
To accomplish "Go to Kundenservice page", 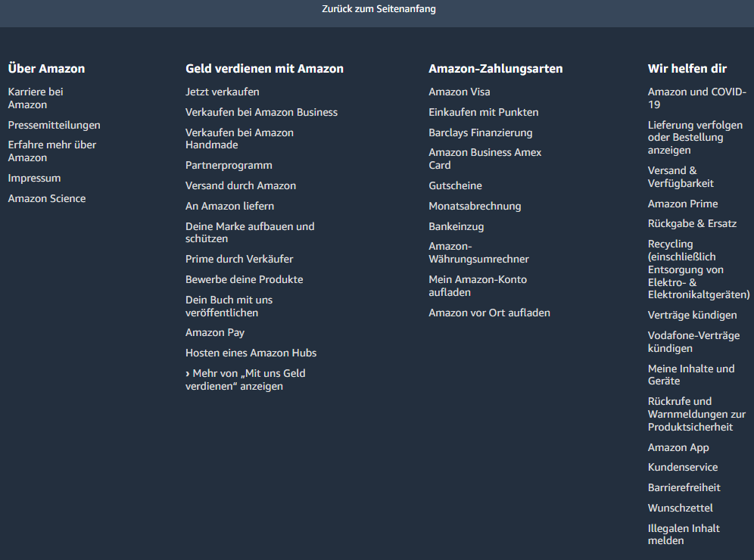I will 683,467.
